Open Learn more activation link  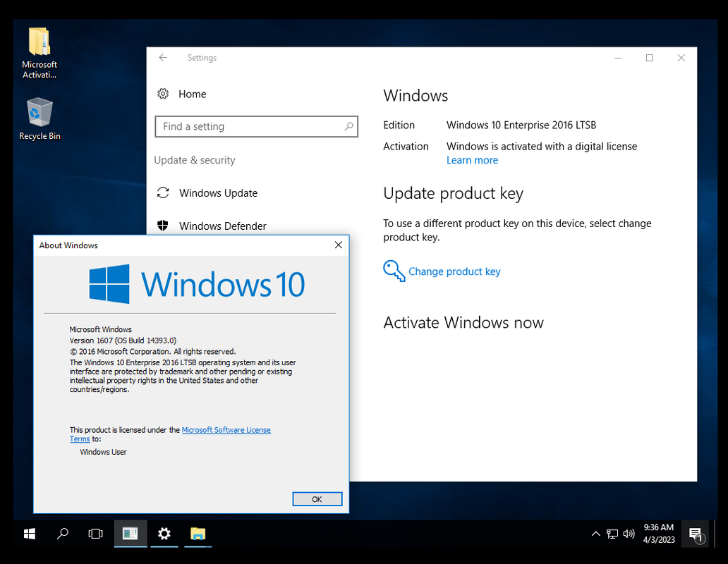(x=472, y=160)
